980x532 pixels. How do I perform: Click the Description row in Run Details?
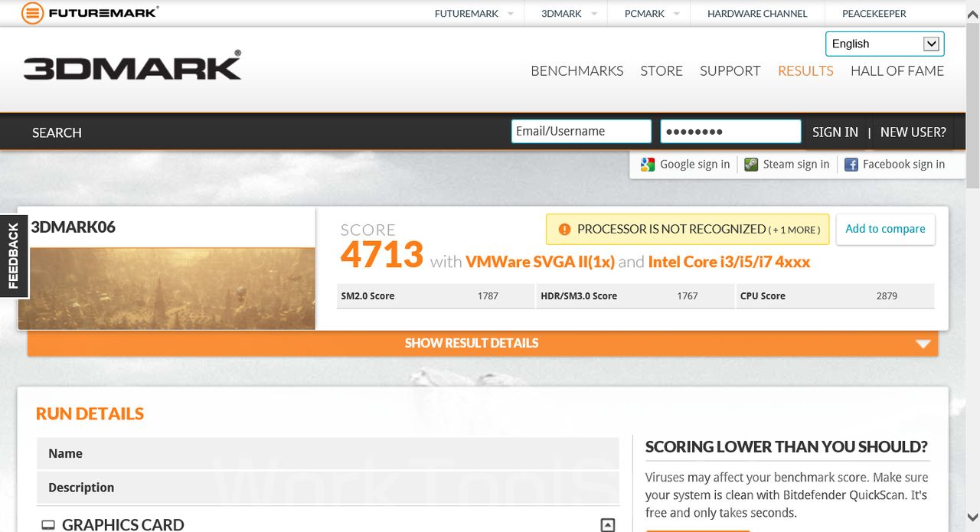click(328, 488)
